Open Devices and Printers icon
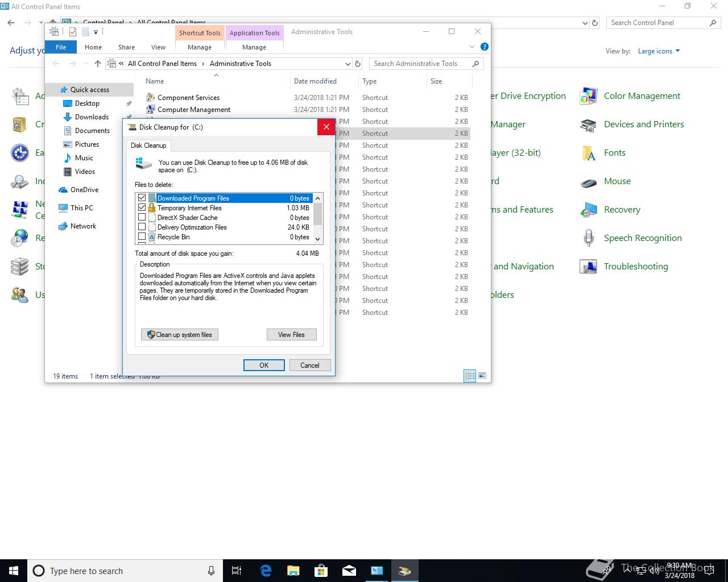 pos(588,124)
